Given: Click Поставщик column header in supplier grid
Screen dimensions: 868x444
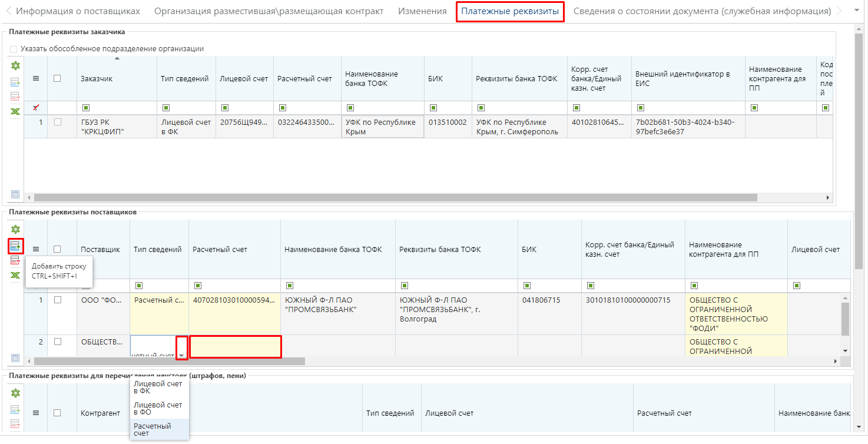Looking at the screenshot, I should coord(100,250).
